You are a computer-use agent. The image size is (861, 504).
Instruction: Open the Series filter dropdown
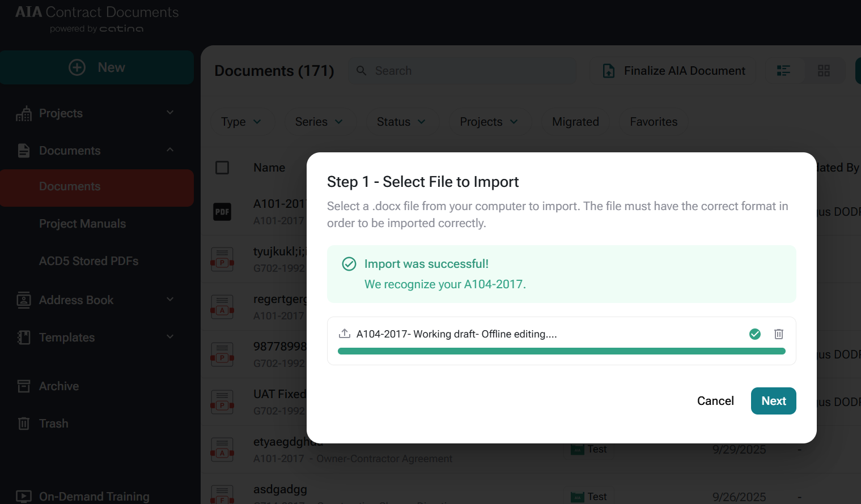pos(319,122)
